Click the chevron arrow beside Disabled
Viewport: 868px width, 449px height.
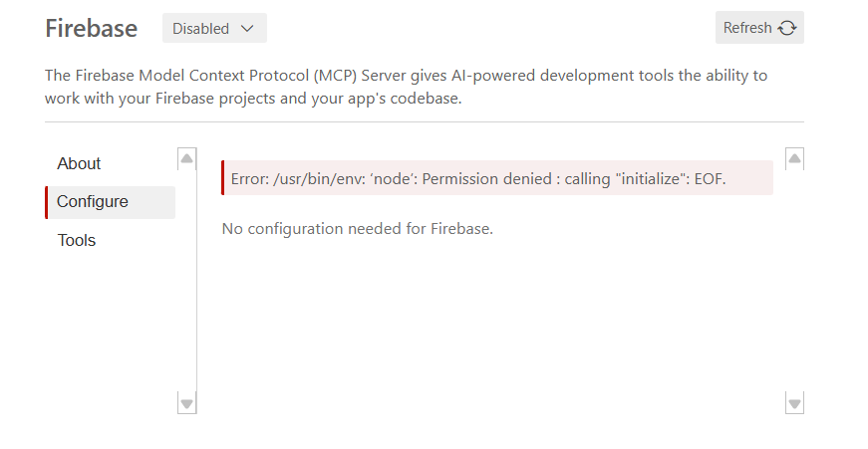(x=247, y=28)
